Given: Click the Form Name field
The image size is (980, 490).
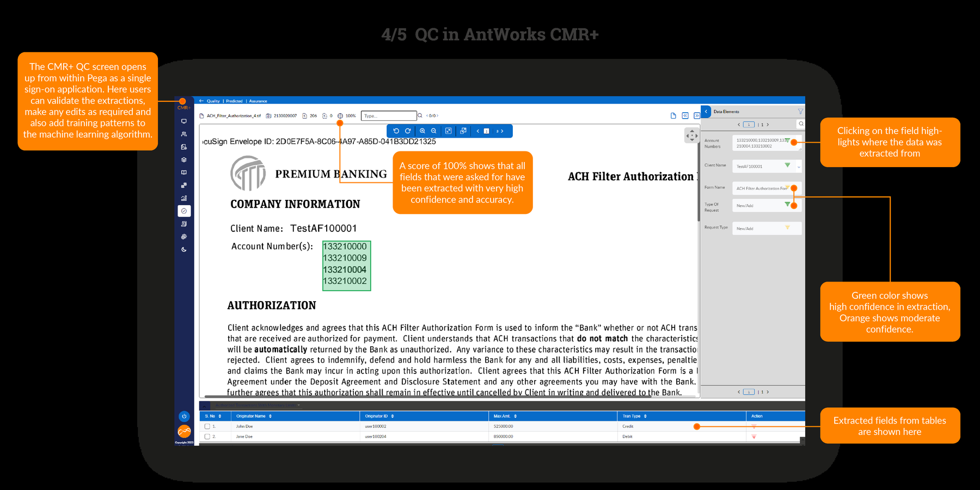Looking at the screenshot, I should (x=767, y=188).
